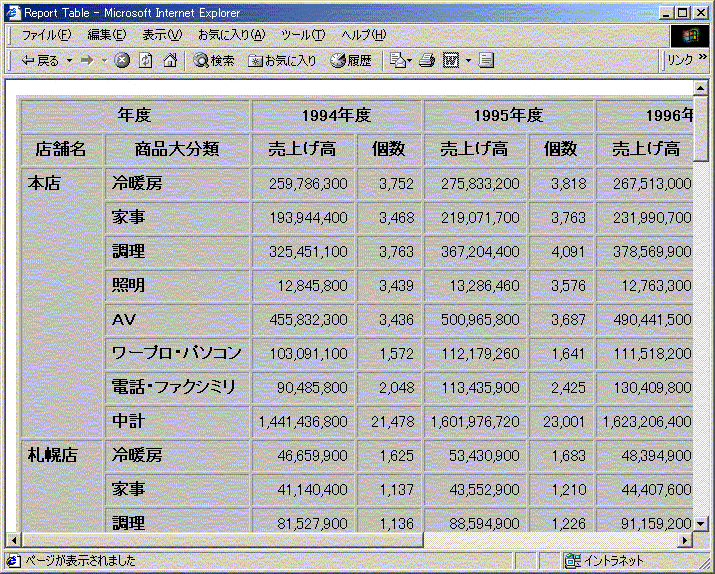Open the Forward history dropdown arrow
The height and width of the screenshot is (574, 715).
[x=104, y=60]
